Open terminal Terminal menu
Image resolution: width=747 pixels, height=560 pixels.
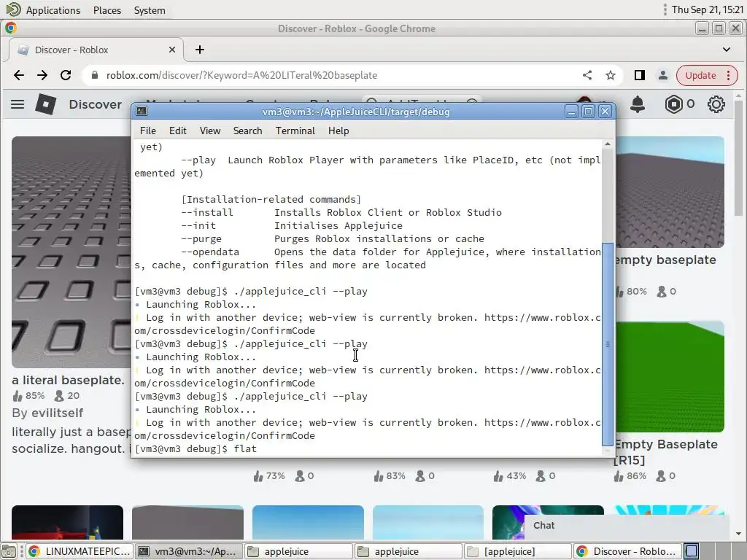pyautogui.click(x=295, y=131)
